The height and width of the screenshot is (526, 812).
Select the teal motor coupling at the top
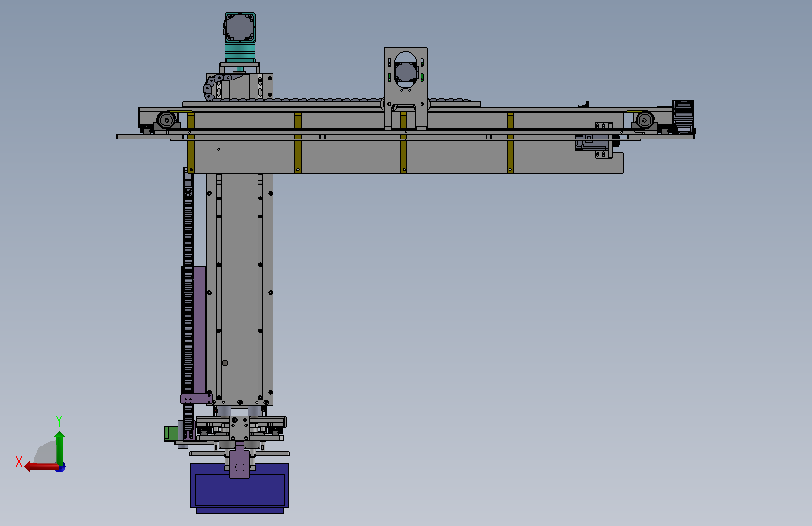click(239, 51)
